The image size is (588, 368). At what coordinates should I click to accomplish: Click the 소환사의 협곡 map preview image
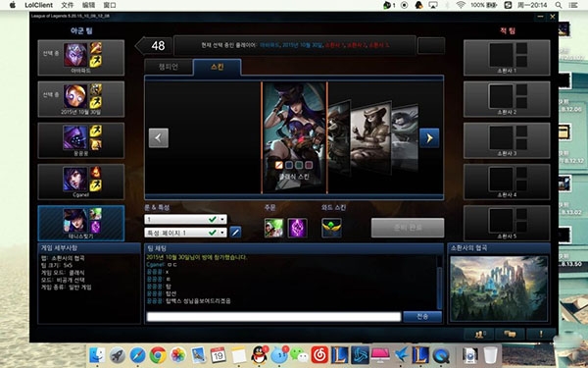(x=499, y=289)
